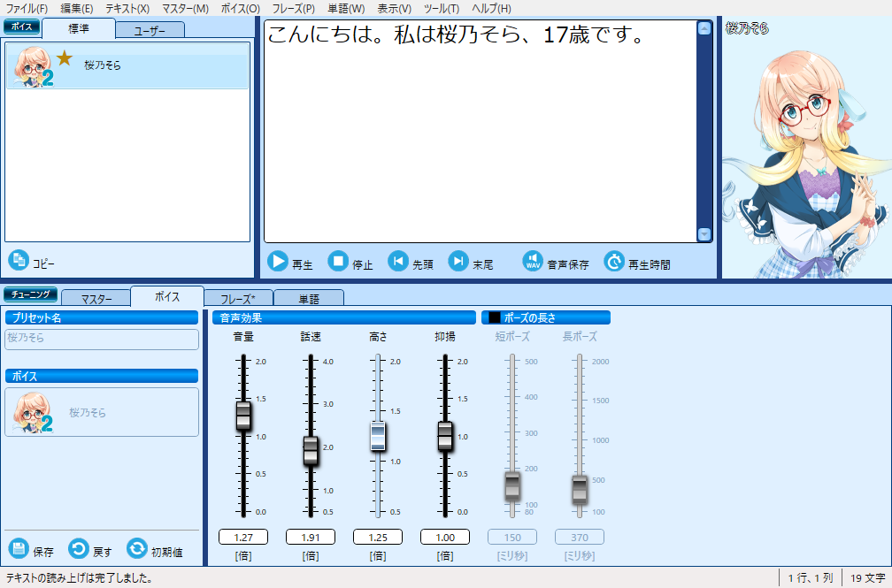The height and width of the screenshot is (588, 892).
Task: Click the 短ポーズ value field showing 150
Action: click(x=512, y=537)
